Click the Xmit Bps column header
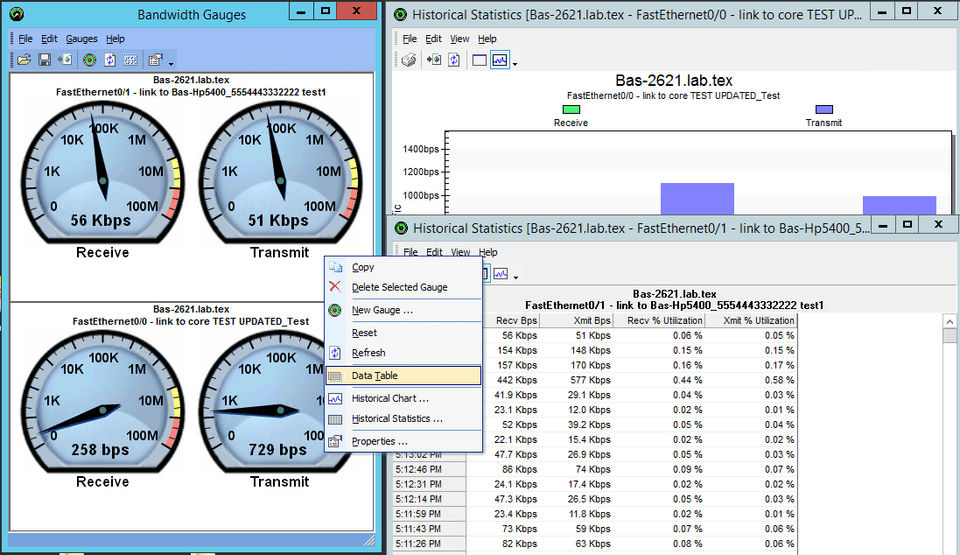 pyautogui.click(x=577, y=320)
